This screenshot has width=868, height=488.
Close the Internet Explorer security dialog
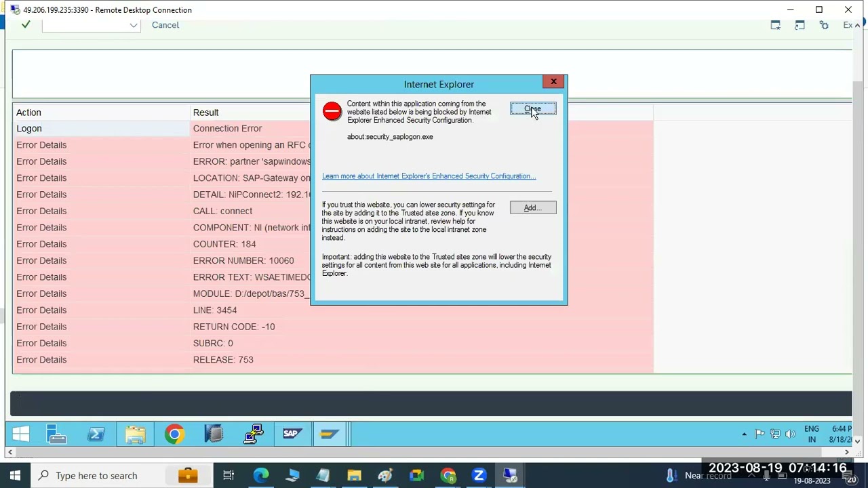[x=553, y=82]
